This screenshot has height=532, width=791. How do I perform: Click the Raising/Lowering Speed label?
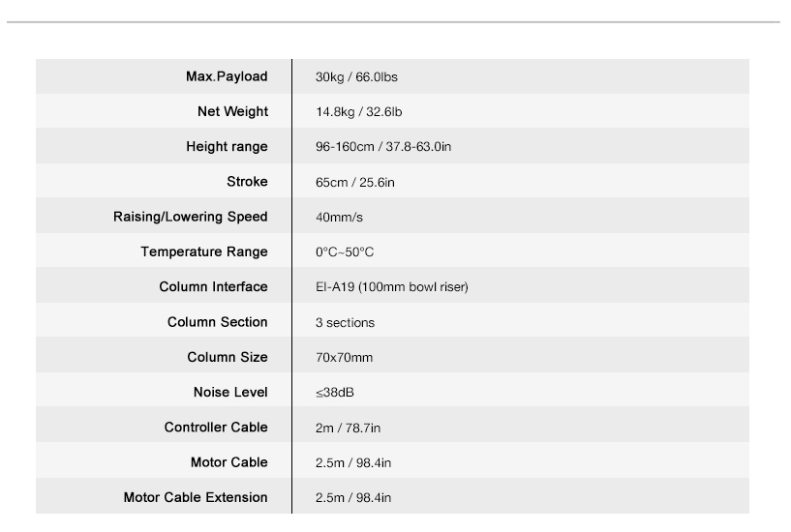pyautogui.click(x=190, y=217)
